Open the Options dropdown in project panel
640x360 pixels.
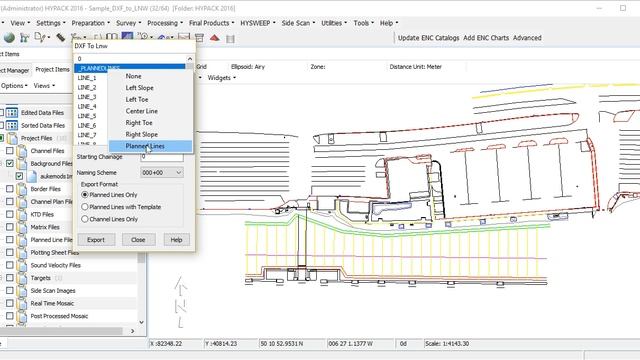[14, 86]
